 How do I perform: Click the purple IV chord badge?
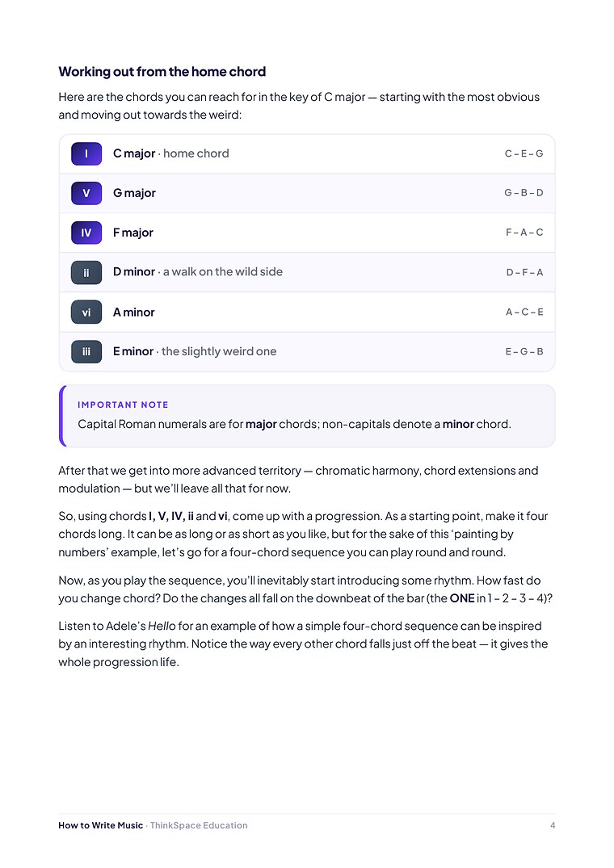(86, 233)
